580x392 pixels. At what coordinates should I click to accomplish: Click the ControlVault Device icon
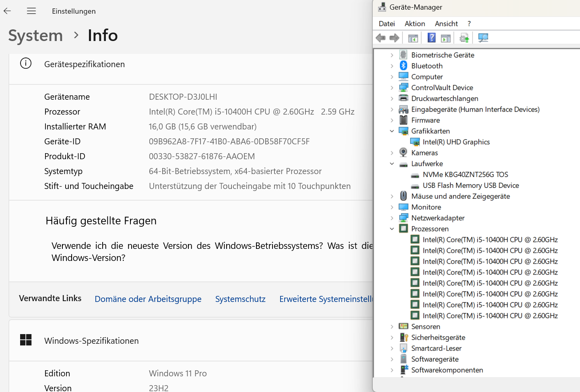pos(403,87)
